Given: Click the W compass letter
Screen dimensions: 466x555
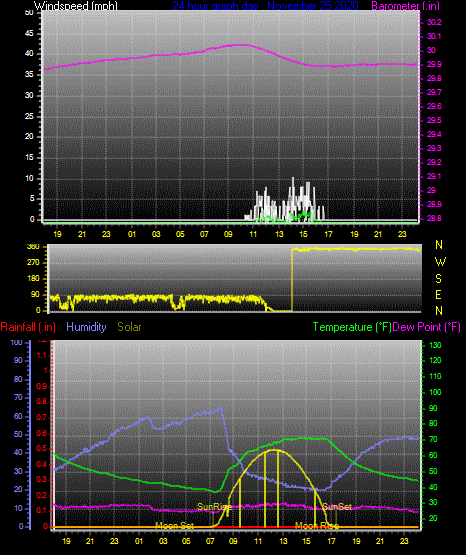Looking at the screenshot, I should click(440, 262).
